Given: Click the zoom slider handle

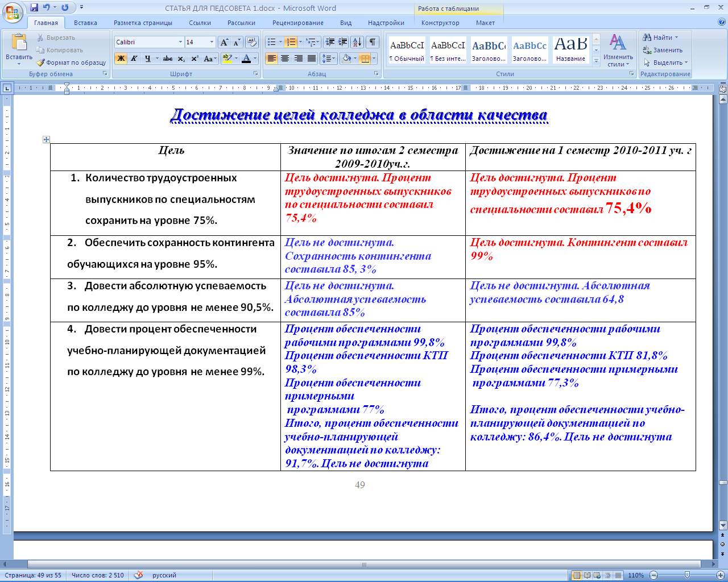Looking at the screenshot, I should [x=687, y=575].
